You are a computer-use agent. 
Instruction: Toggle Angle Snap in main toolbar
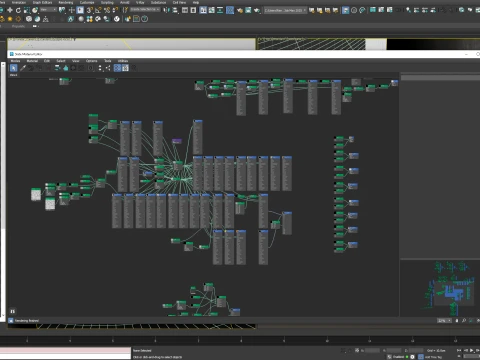click(x=98, y=10)
